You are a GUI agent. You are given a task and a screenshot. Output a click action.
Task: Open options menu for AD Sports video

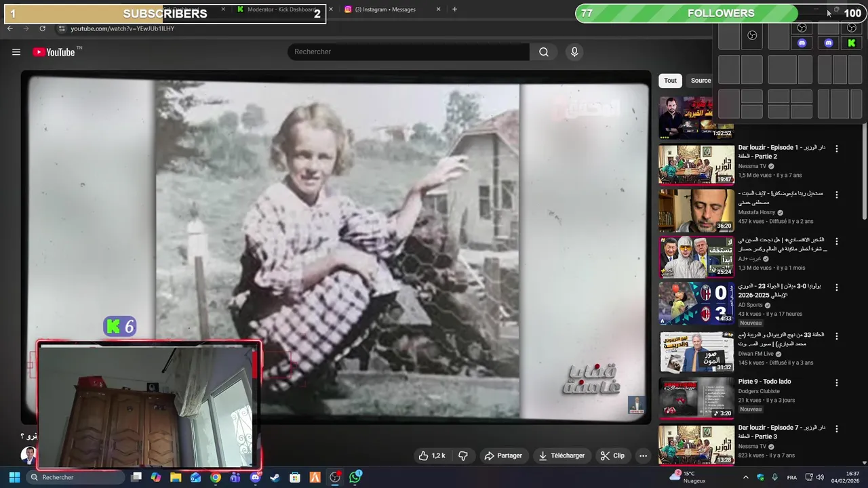pyautogui.click(x=836, y=287)
